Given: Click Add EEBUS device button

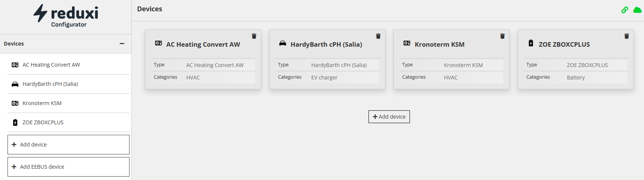Looking at the screenshot, I should (69, 167).
